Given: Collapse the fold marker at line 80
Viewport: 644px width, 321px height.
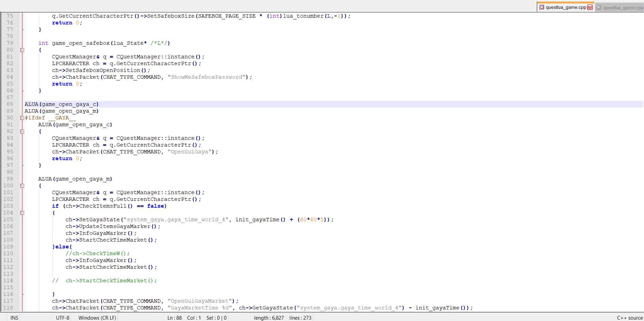Looking at the screenshot, I should coord(22,50).
